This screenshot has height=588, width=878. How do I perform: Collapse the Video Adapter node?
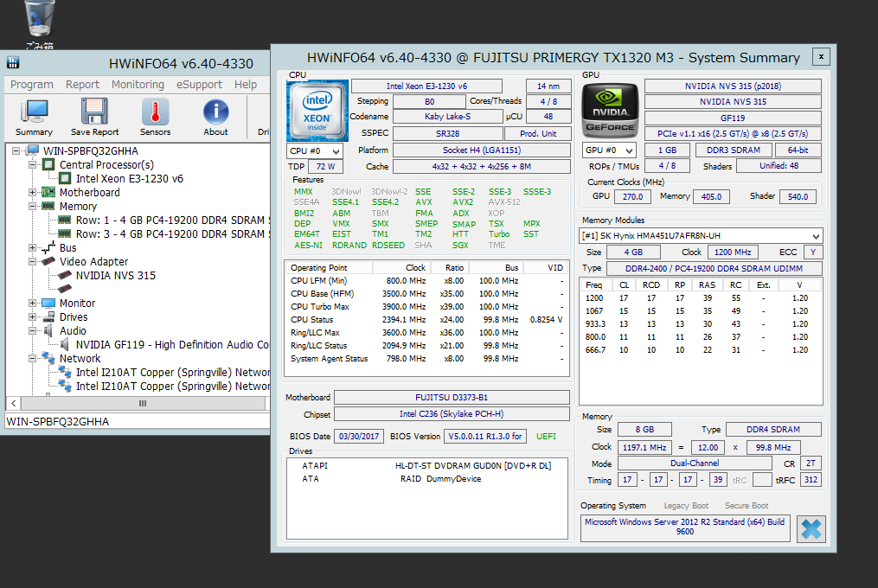33,261
